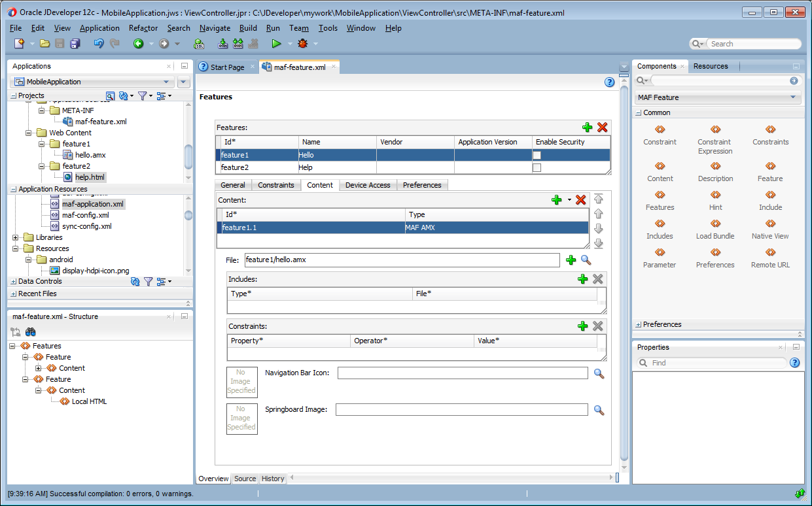Browse for Springboard Image with magnifier
Screen dimensions: 812x506
pyautogui.click(x=599, y=410)
